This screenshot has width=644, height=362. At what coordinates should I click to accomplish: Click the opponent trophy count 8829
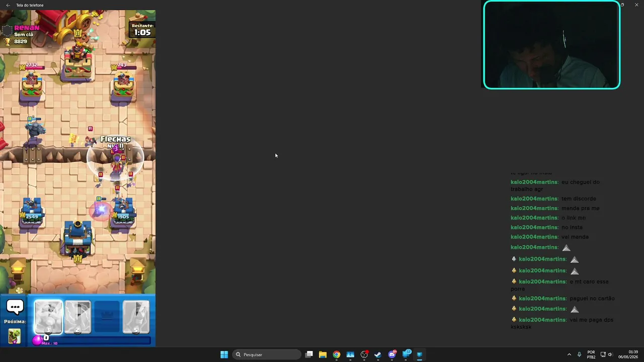[21, 41]
